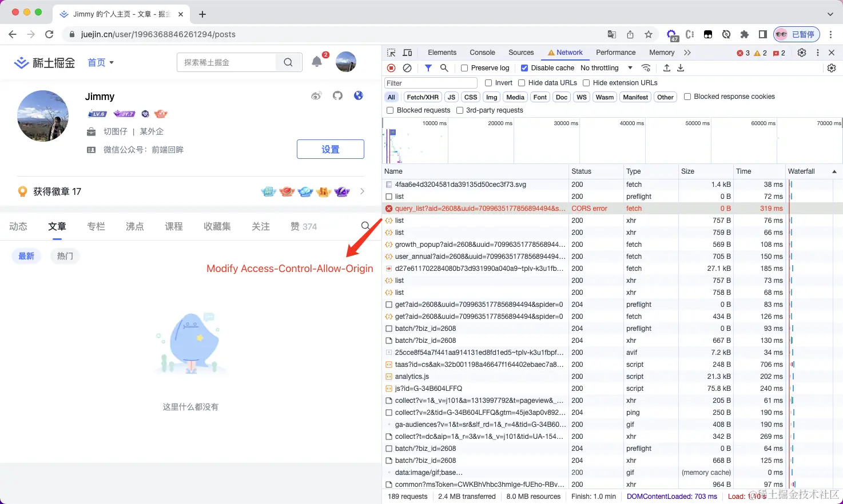843x504 pixels.
Task: Open the Performance tab
Action: 615,53
